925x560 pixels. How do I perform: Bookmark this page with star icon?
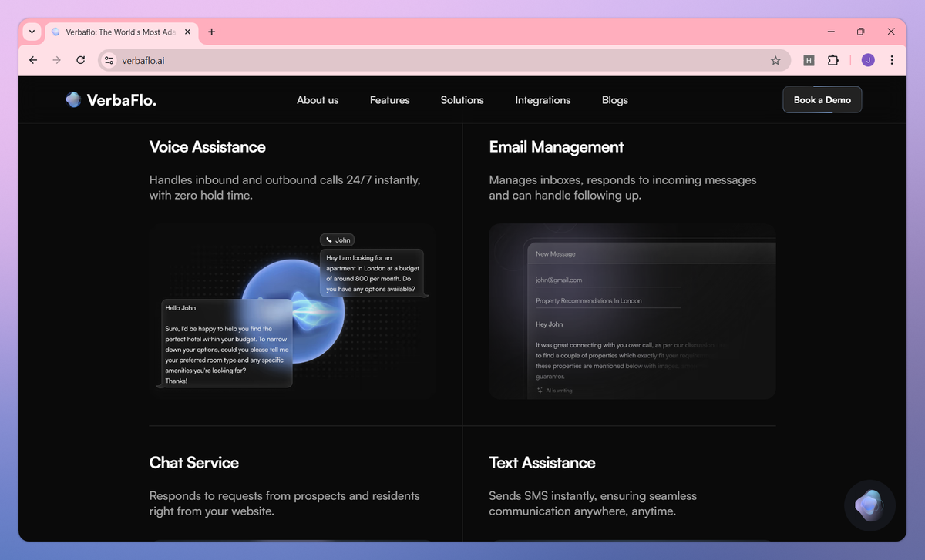click(x=775, y=60)
